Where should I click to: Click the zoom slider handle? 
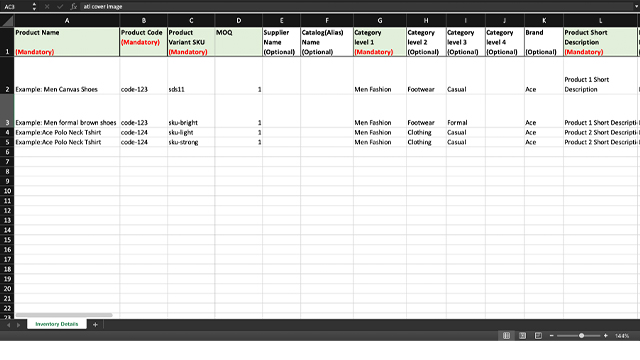tap(581, 336)
